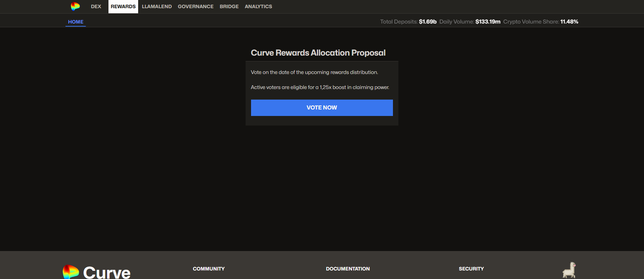Image resolution: width=644 pixels, height=279 pixels.
Task: Click the DOCUMENTATION footer heading
Action: pos(348,269)
